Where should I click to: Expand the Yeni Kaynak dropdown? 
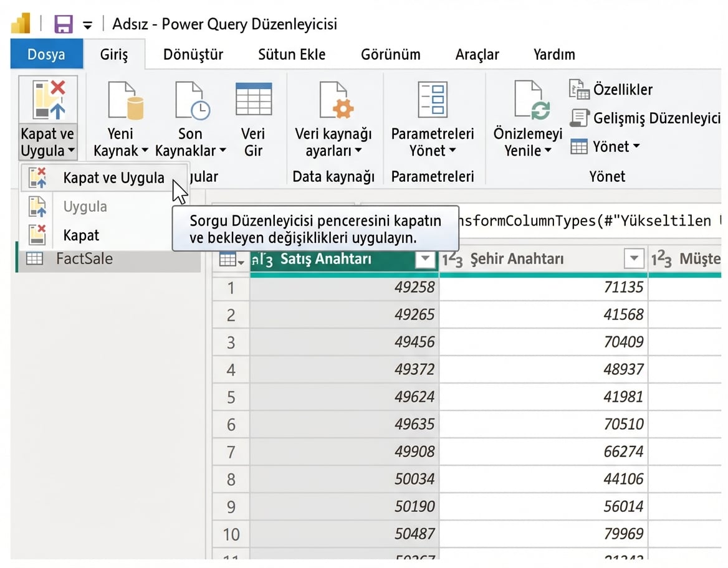point(145,150)
